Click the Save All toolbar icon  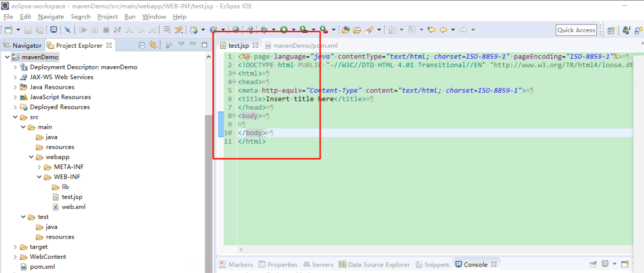pos(40,30)
